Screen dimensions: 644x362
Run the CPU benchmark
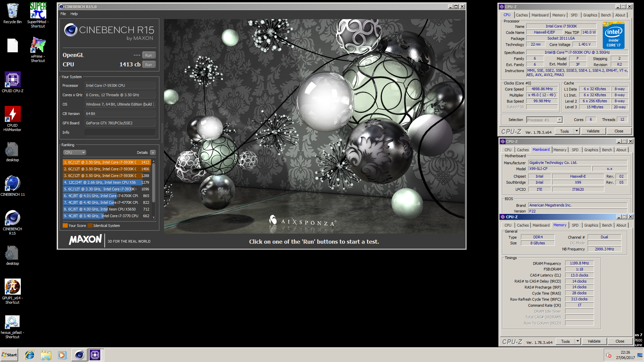pyautogui.click(x=149, y=65)
